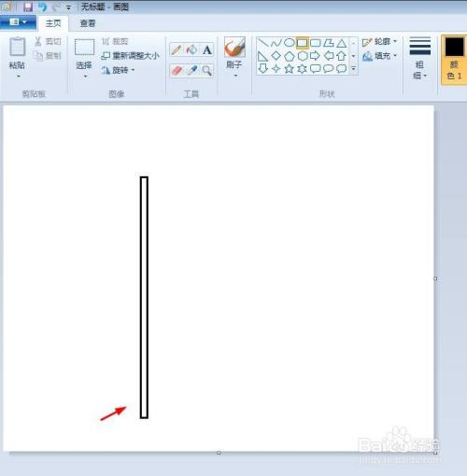Switch to the 主页 (Home) tab
This screenshot has height=476, width=467.
[53, 23]
